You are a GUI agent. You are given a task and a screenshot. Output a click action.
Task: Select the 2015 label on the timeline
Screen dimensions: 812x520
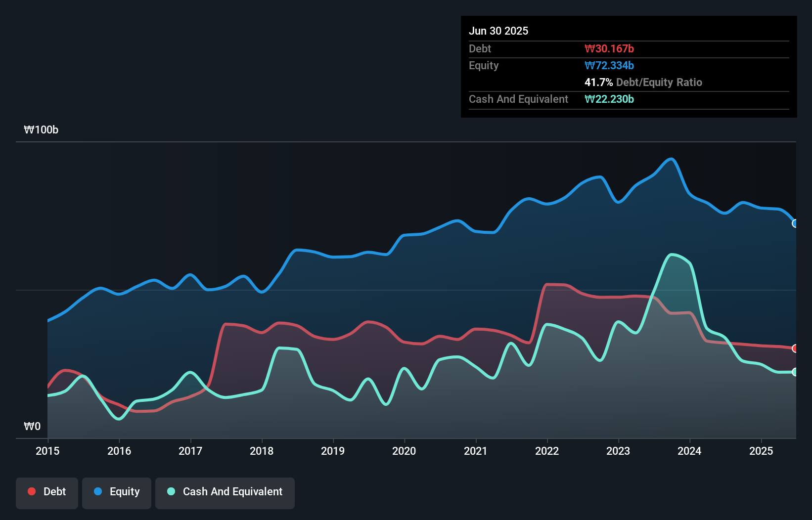point(47,451)
